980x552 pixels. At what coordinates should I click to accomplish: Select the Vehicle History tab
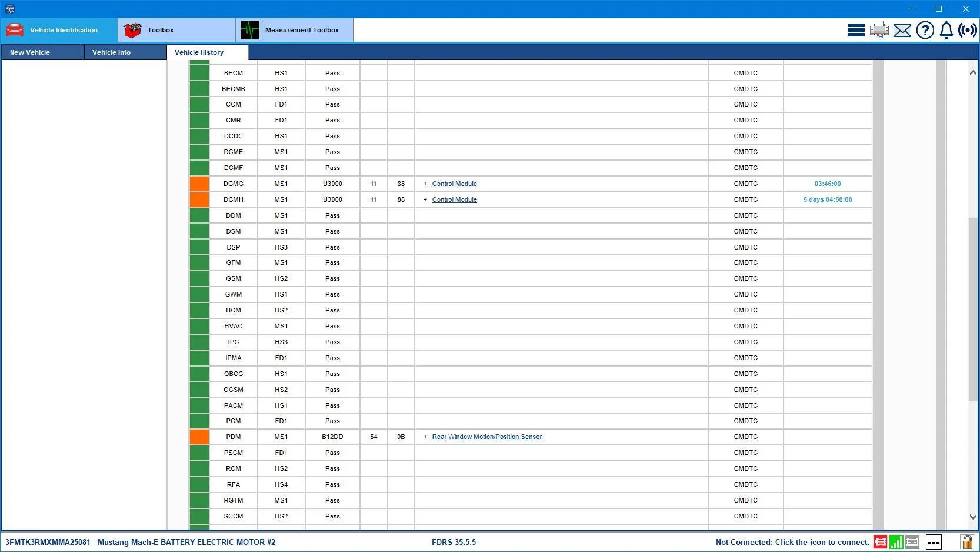coord(208,52)
